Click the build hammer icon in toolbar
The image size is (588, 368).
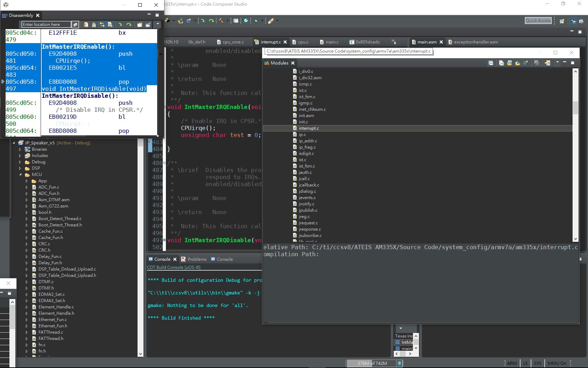pyautogui.click(x=221, y=21)
